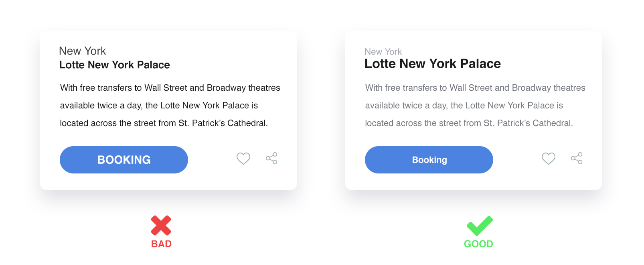Click the dark text line mentioning St. Patrick's Cathedral
This screenshot has width=644, height=265.
coord(164,123)
